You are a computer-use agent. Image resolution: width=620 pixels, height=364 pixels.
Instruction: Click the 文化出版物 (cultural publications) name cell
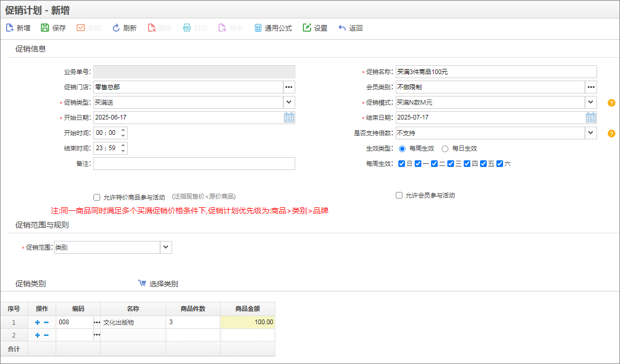coord(133,322)
